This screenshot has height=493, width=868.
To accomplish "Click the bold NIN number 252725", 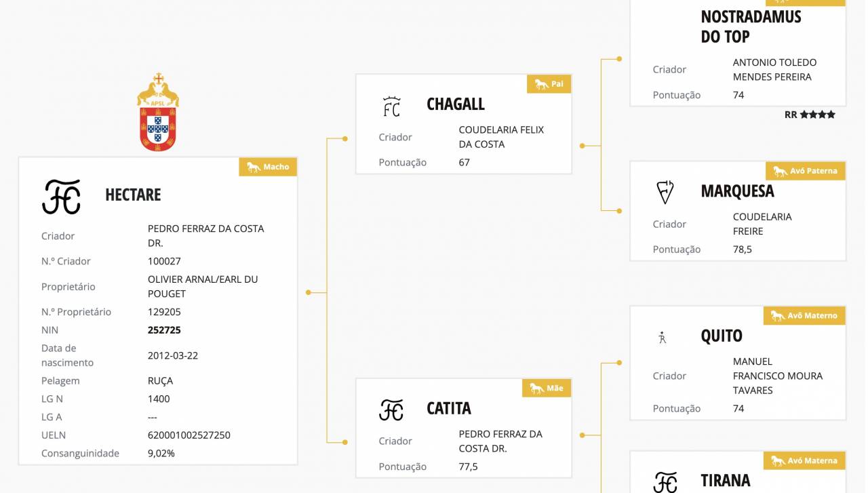I will (164, 330).
